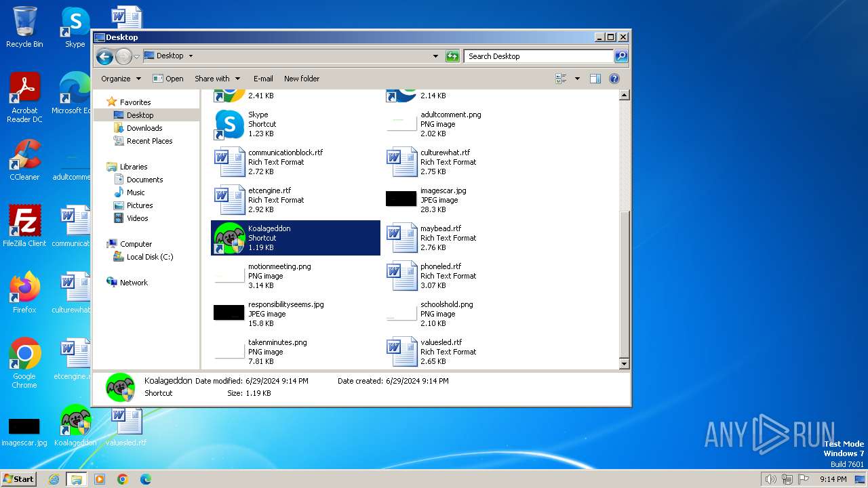Open Microsoft Edge from the taskbar
Screen dimensions: 868x488
coord(145,479)
